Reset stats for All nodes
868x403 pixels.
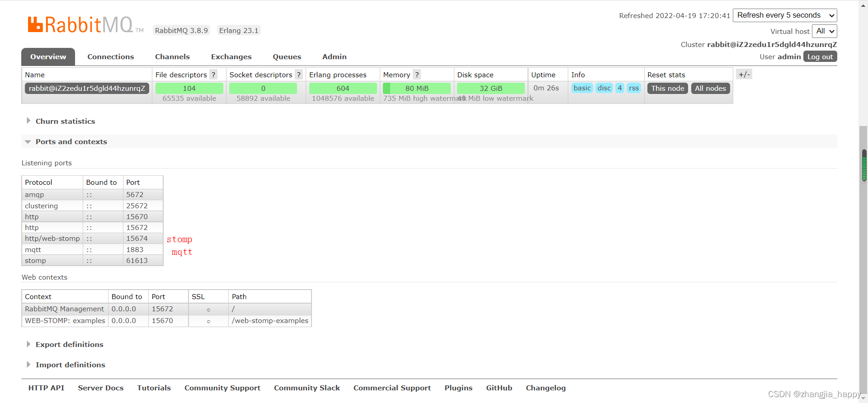coord(710,88)
